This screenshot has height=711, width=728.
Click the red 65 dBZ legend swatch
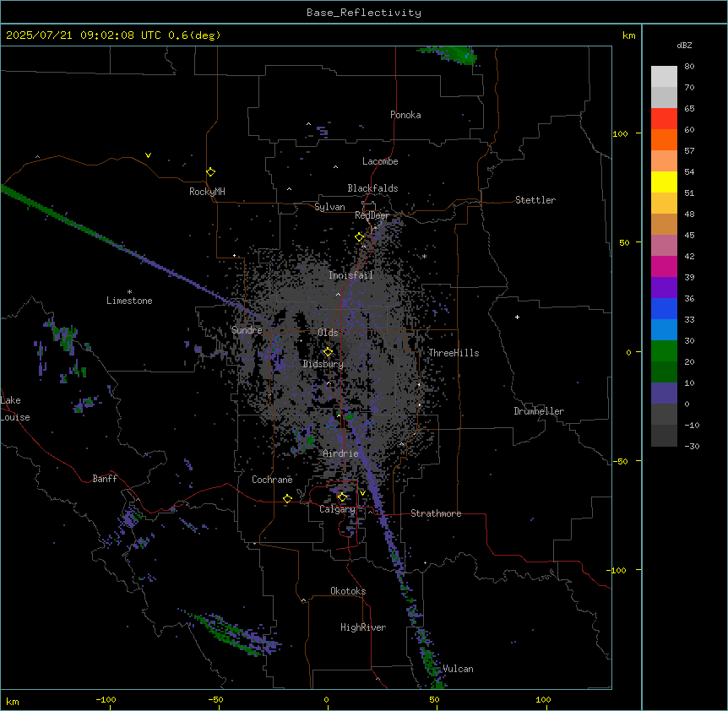pyautogui.click(x=664, y=119)
